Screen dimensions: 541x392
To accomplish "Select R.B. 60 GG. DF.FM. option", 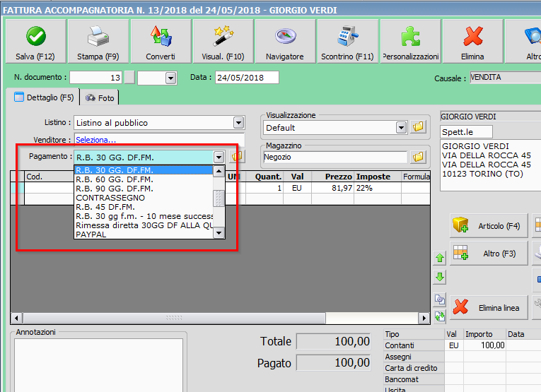I will 144,179.
